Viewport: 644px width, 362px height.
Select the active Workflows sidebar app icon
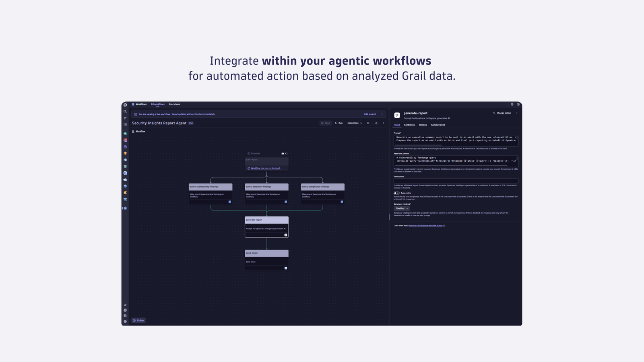[125, 208]
